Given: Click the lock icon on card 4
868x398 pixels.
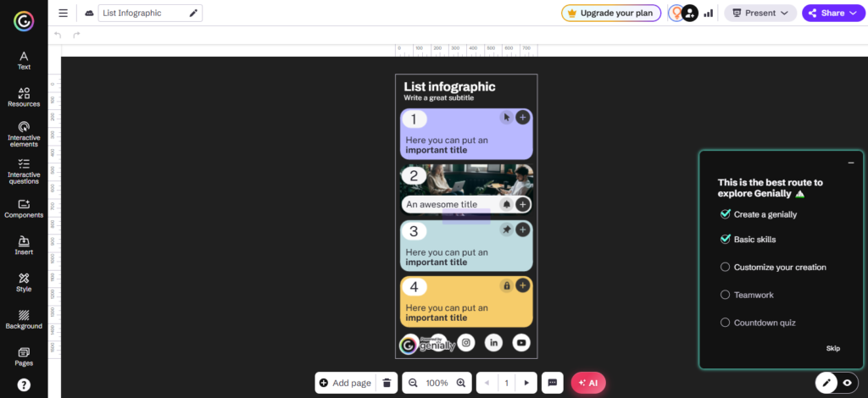Looking at the screenshot, I should pyautogui.click(x=507, y=285).
